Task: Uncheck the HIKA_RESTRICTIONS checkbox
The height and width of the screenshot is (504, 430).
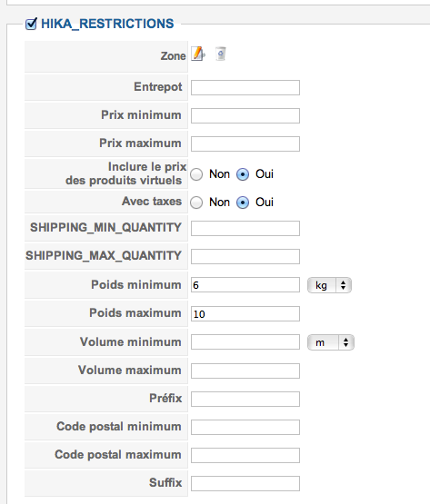Action: point(31,24)
